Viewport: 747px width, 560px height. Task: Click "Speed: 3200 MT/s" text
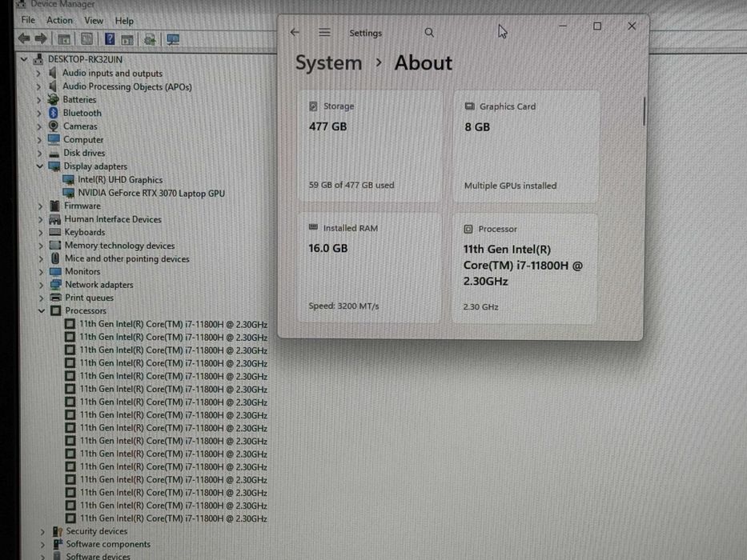tap(343, 306)
